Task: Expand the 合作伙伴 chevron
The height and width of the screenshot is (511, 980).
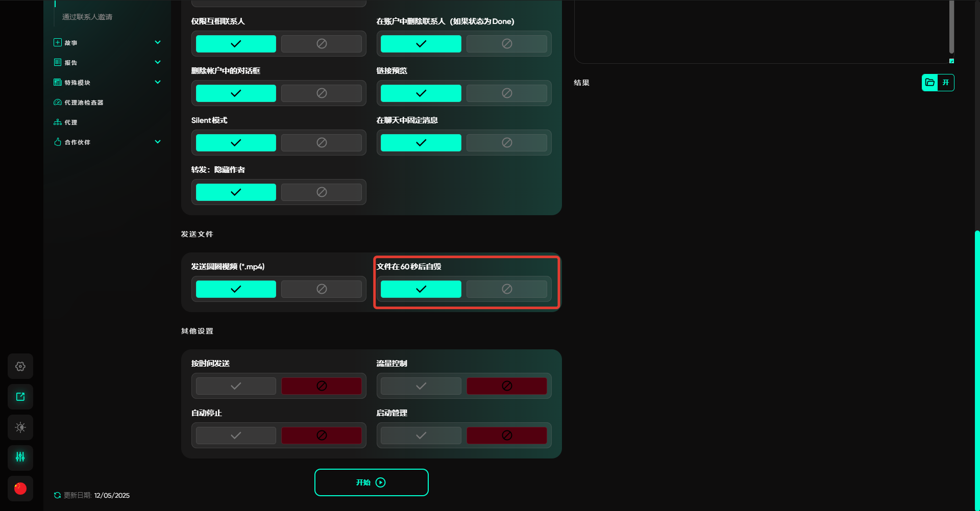Action: coord(158,142)
